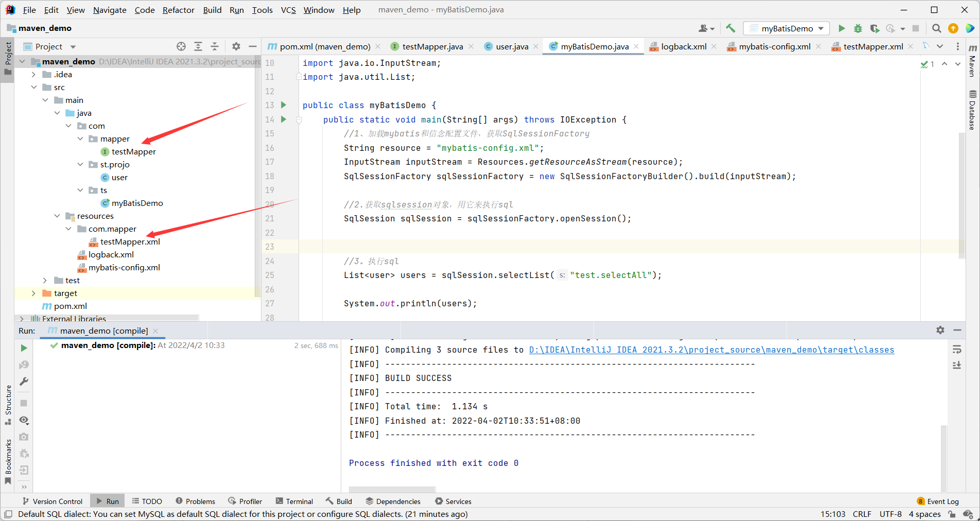Image resolution: width=980 pixels, height=521 pixels.
Task: Toggle scroll to end in Run console
Action: [x=957, y=365]
